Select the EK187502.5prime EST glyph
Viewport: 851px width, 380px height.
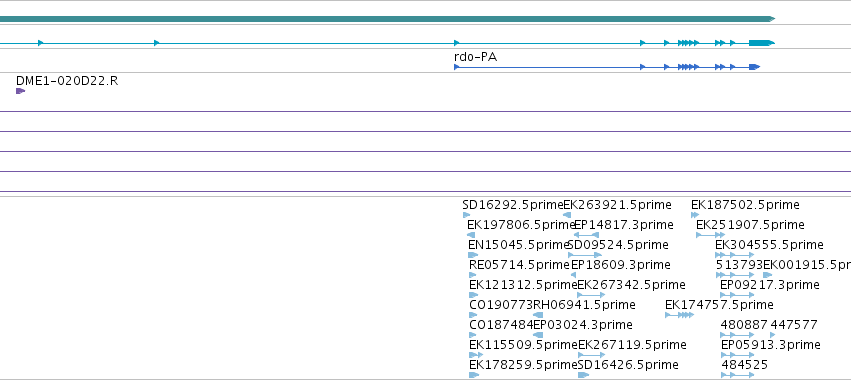pyautogui.click(x=695, y=215)
